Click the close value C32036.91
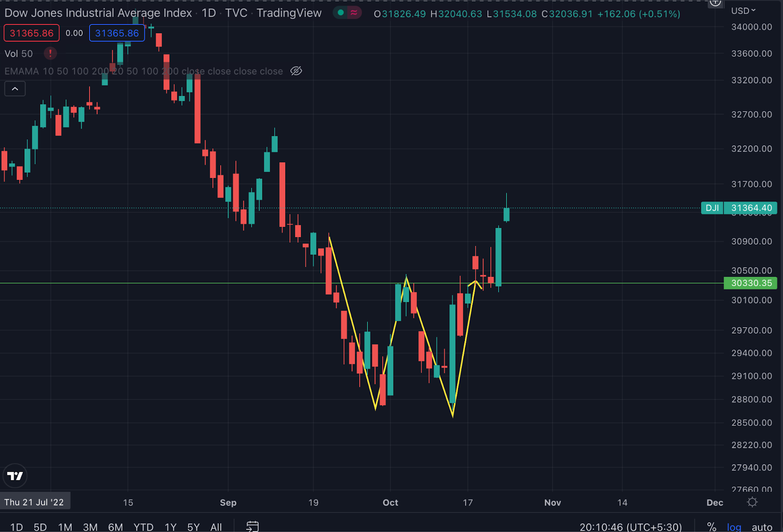Screen dimensions: 783x532 pyautogui.click(x=567, y=14)
